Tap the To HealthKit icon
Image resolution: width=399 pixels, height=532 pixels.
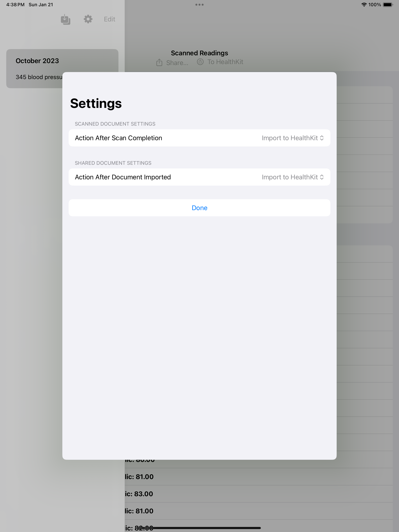[200, 62]
